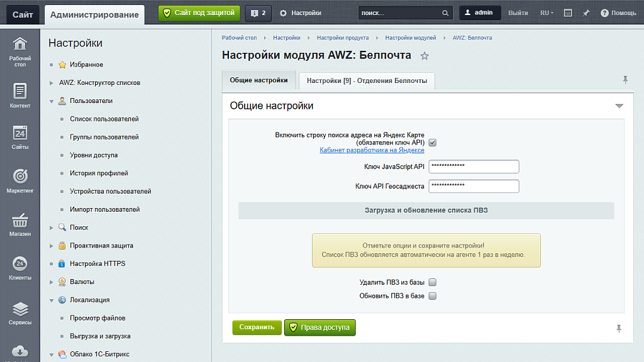Collapse the Общие настройки section arrow
The image size is (644, 362).
click(x=619, y=106)
